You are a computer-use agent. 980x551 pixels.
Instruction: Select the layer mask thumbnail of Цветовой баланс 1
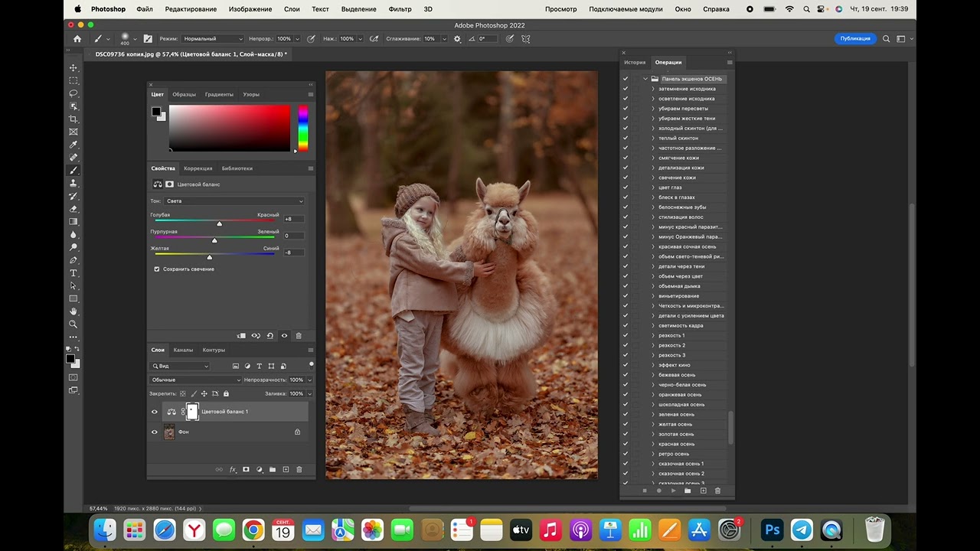(192, 412)
